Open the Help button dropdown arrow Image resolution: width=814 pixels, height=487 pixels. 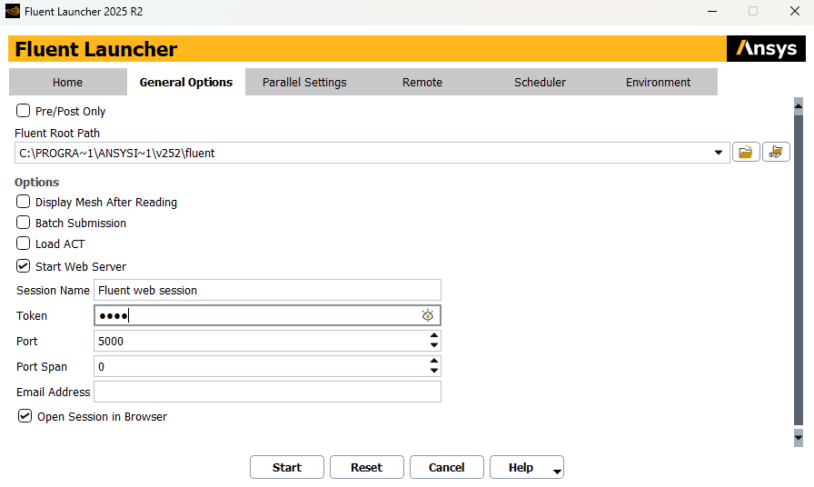pos(557,471)
